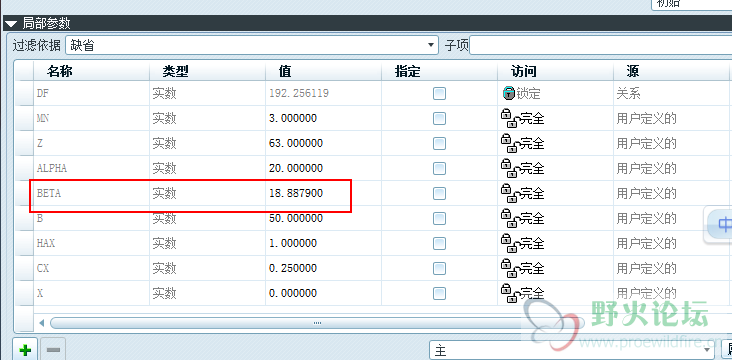This screenshot has width=732, height=360.
Task: Click the 用户定义的 source cell for MN
Action: pos(670,119)
